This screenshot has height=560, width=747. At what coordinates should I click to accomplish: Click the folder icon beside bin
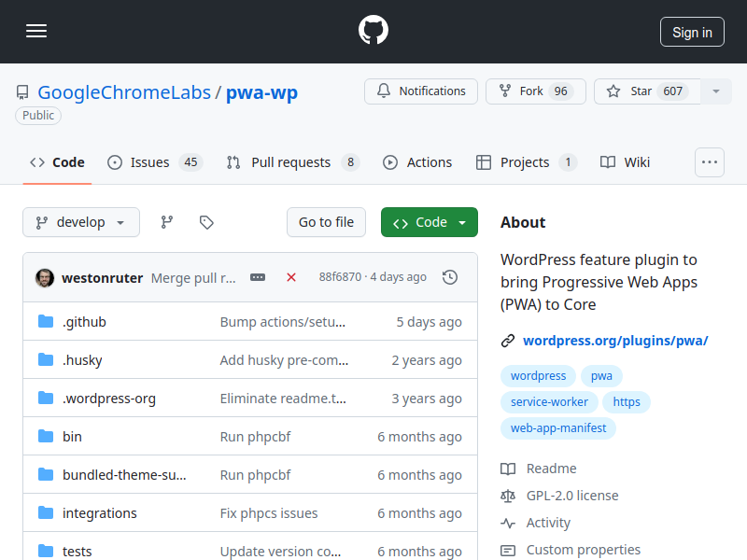click(x=46, y=436)
